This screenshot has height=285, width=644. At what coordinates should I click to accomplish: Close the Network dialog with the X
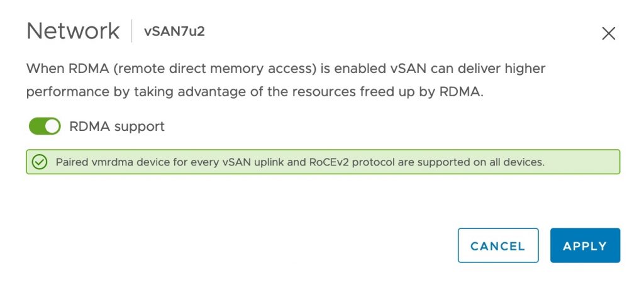coord(608,34)
